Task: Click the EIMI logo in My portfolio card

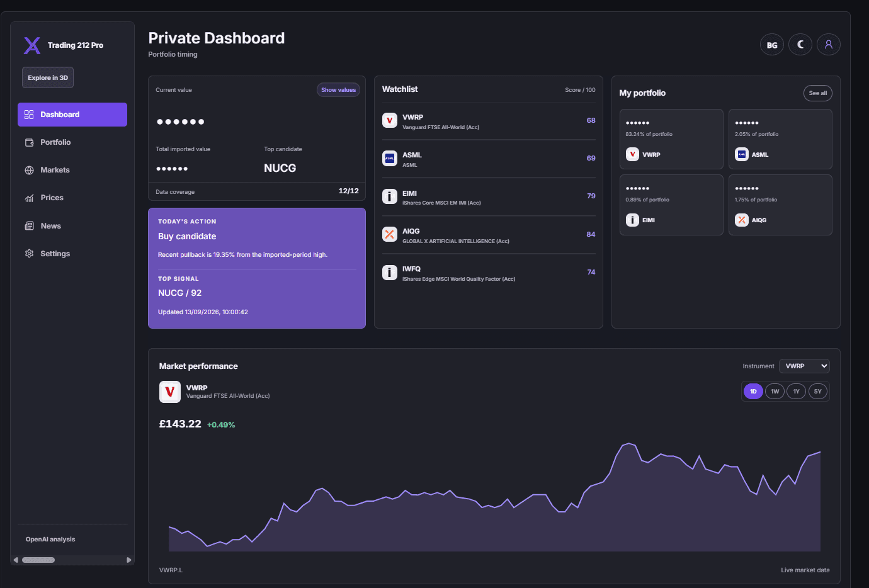Action: [633, 220]
